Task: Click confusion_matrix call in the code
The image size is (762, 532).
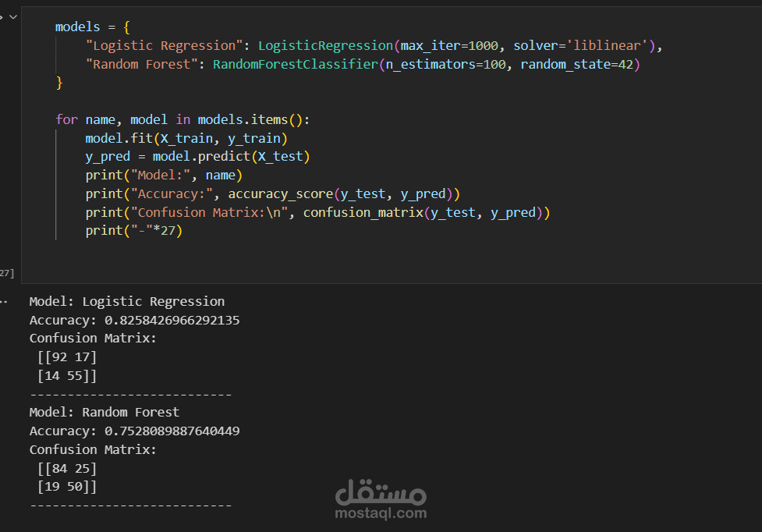Action: point(363,212)
